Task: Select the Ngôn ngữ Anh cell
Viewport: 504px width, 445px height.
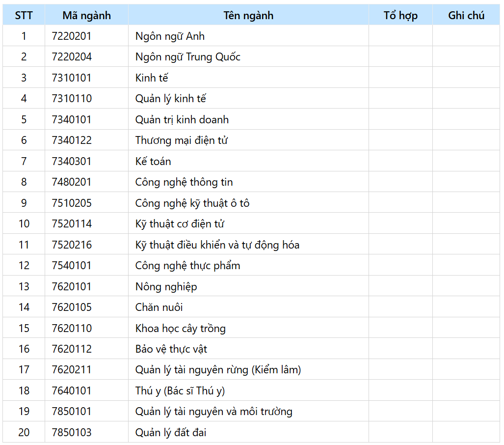Action: pyautogui.click(x=170, y=36)
